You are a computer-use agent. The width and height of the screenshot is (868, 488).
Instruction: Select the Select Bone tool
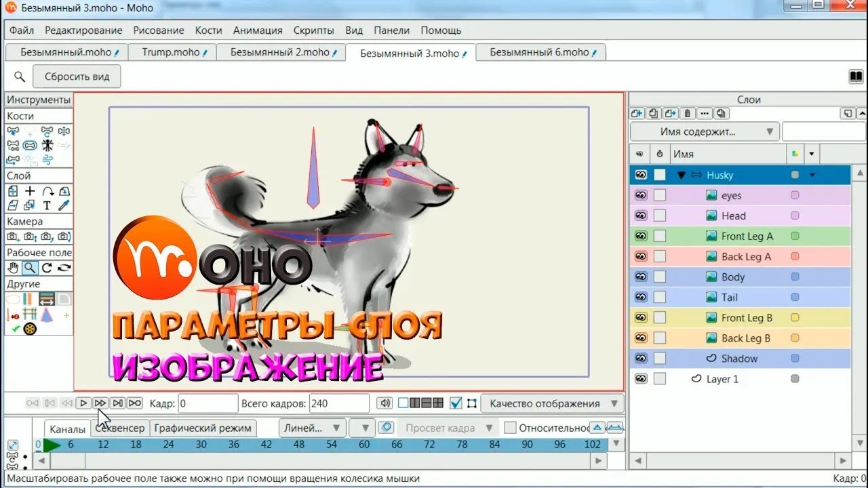point(12,131)
